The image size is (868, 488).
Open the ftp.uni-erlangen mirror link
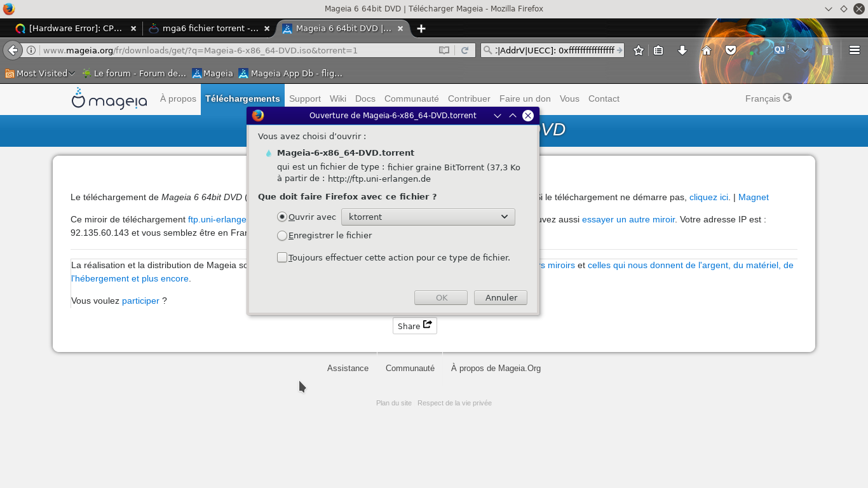217,219
